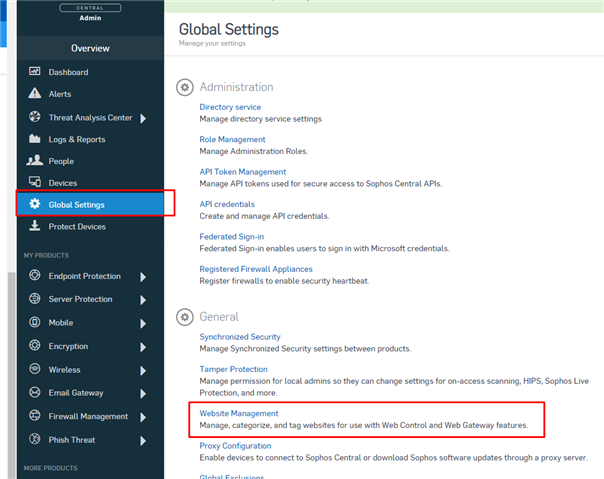Open Registered Firewall Appliances link

[x=256, y=269]
